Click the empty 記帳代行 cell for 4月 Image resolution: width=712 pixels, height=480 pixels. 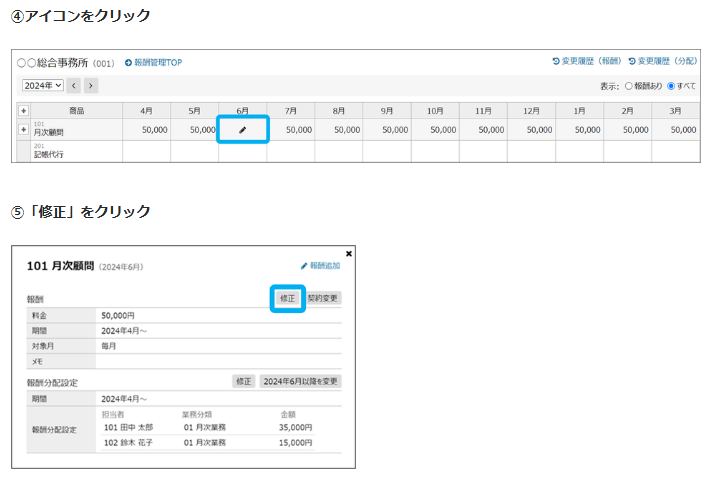coord(146,151)
